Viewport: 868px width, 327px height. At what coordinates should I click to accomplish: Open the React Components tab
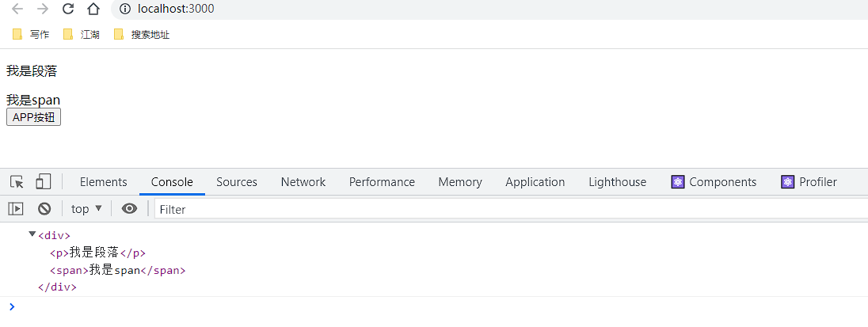pos(714,182)
